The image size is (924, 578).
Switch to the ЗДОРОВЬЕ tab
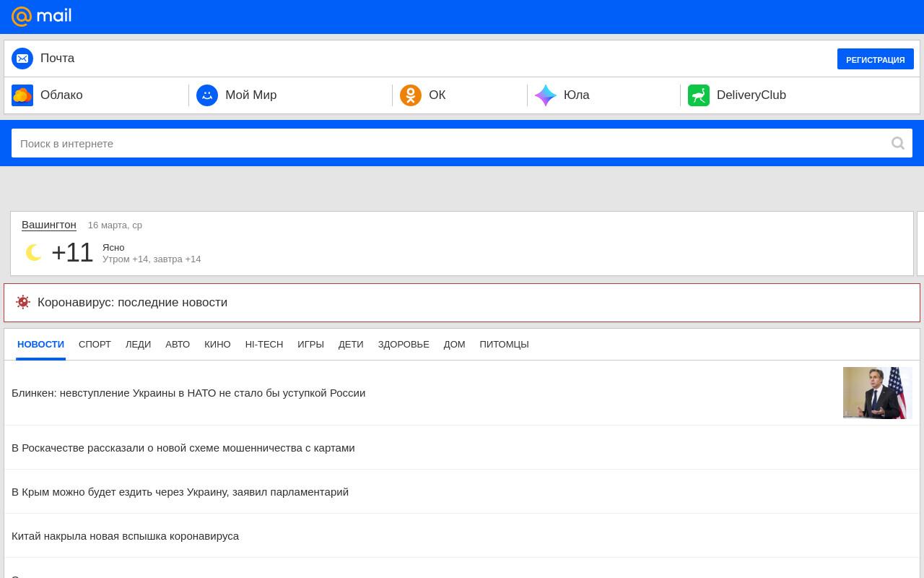click(404, 344)
